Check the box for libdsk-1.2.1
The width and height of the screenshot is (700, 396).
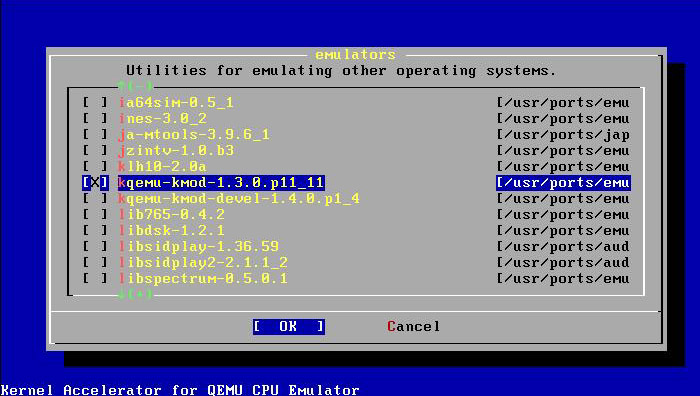click(x=95, y=231)
